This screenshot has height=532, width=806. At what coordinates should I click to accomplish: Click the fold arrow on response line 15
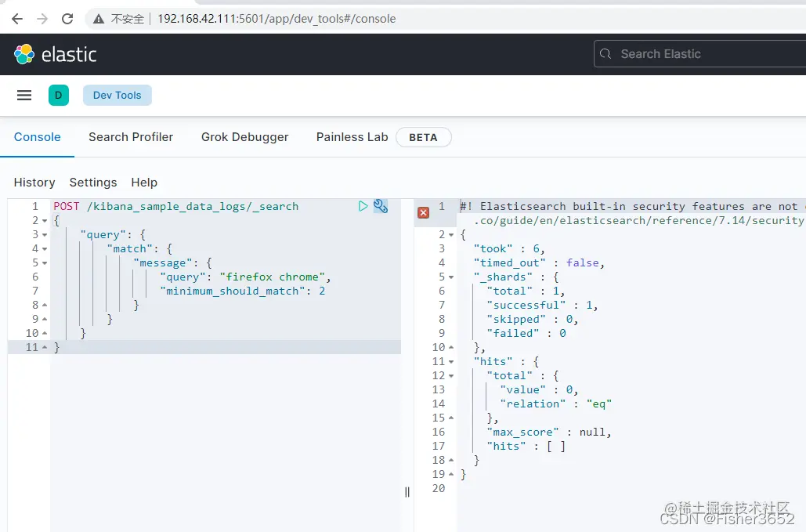pyautogui.click(x=451, y=418)
